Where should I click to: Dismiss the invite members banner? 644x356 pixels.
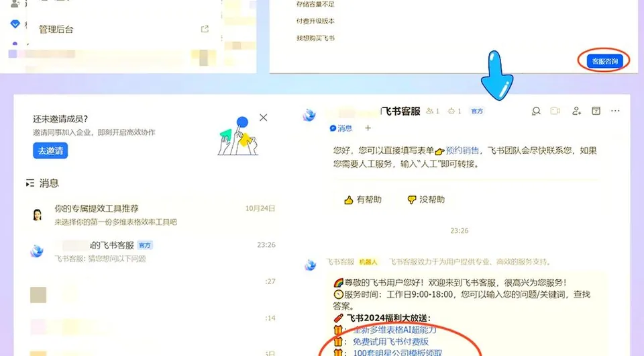[x=263, y=118]
